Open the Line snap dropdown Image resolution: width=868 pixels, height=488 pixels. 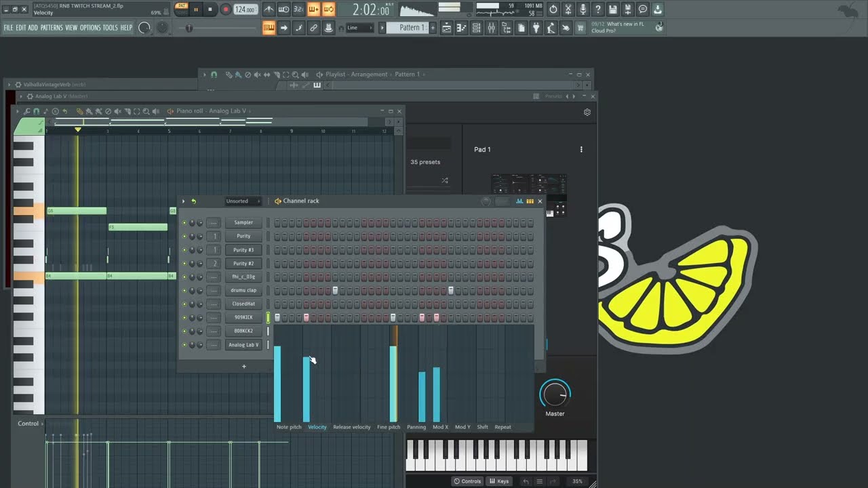coord(359,28)
